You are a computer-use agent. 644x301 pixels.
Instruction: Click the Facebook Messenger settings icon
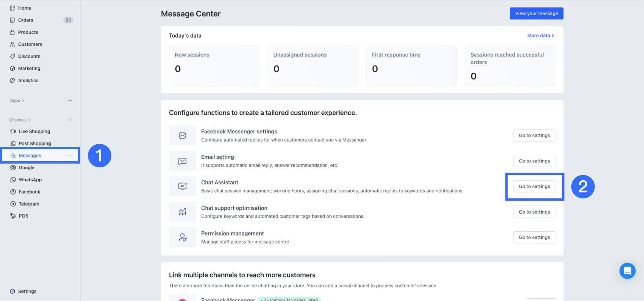pos(182,136)
